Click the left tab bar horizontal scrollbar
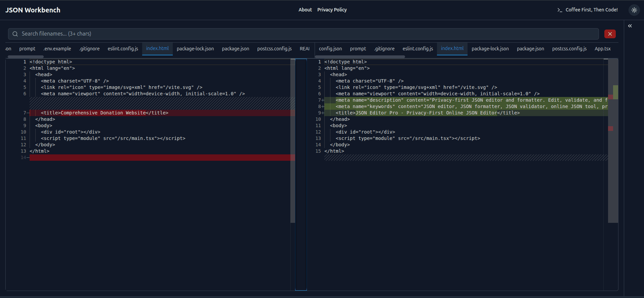 pyautogui.click(x=26, y=57)
